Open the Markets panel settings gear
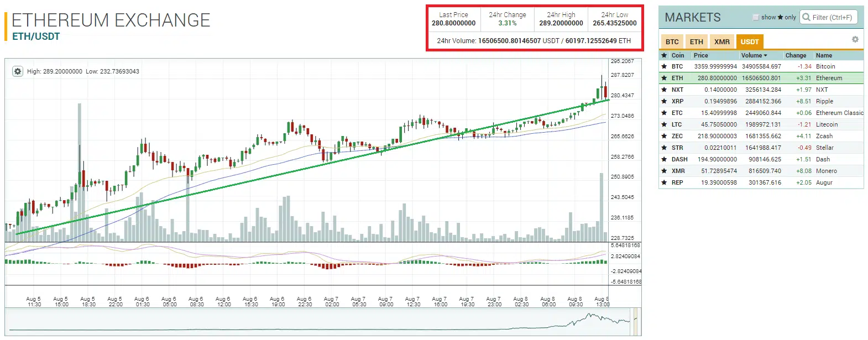 (855, 39)
